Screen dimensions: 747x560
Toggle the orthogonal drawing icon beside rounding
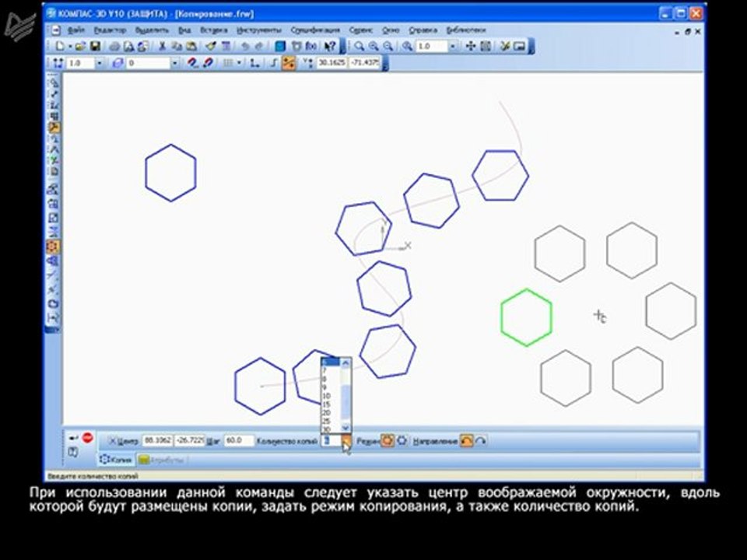[x=274, y=63]
